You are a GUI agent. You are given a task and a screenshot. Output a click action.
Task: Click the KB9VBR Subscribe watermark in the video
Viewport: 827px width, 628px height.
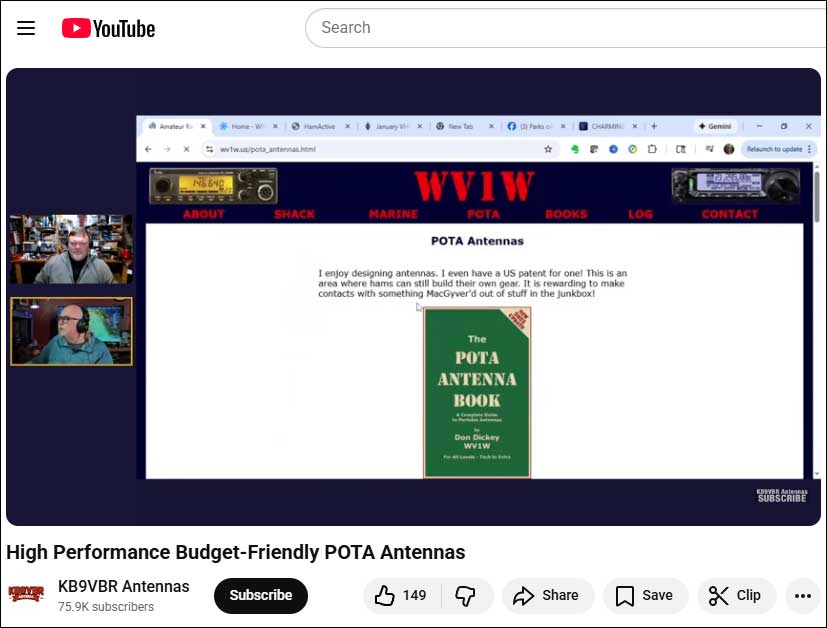click(781, 495)
